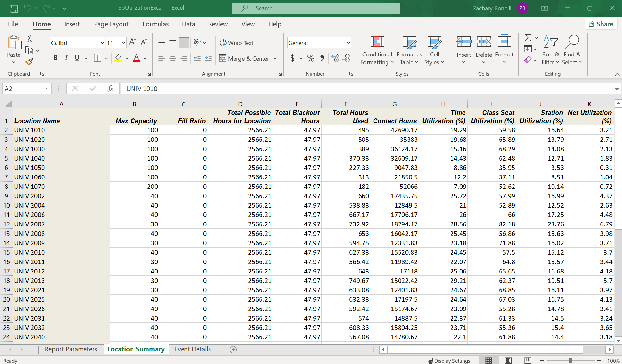Click the Wrap Text icon

point(237,42)
